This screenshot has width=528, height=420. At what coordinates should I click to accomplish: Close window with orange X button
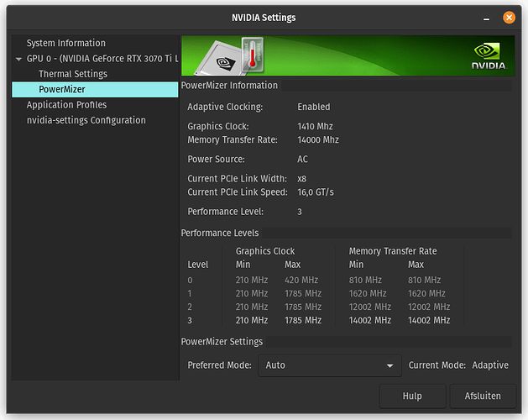click(x=509, y=18)
